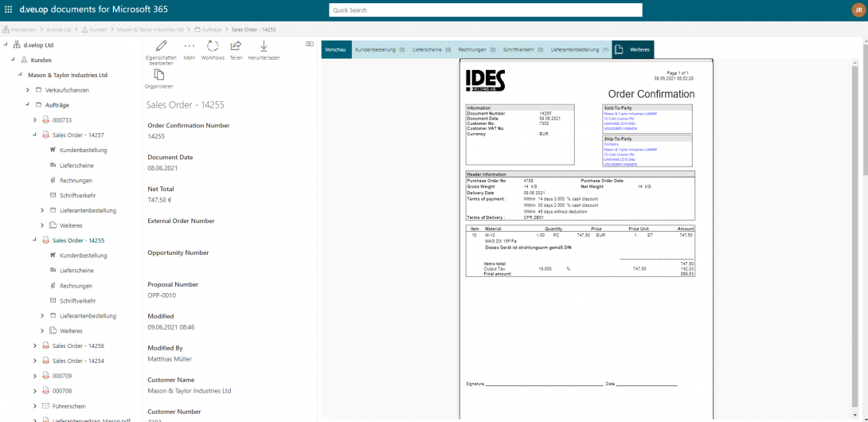The width and height of the screenshot is (868, 422).
Task: Select the 000708 tree item
Action: coord(63,391)
